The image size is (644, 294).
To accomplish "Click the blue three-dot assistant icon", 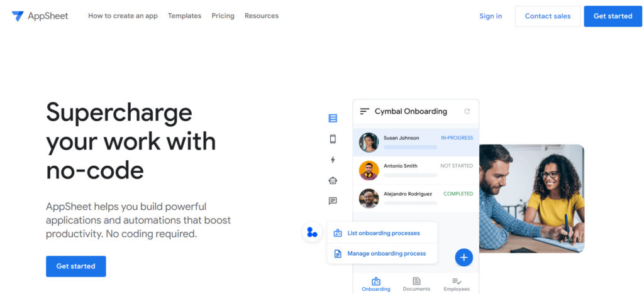I will click(312, 232).
